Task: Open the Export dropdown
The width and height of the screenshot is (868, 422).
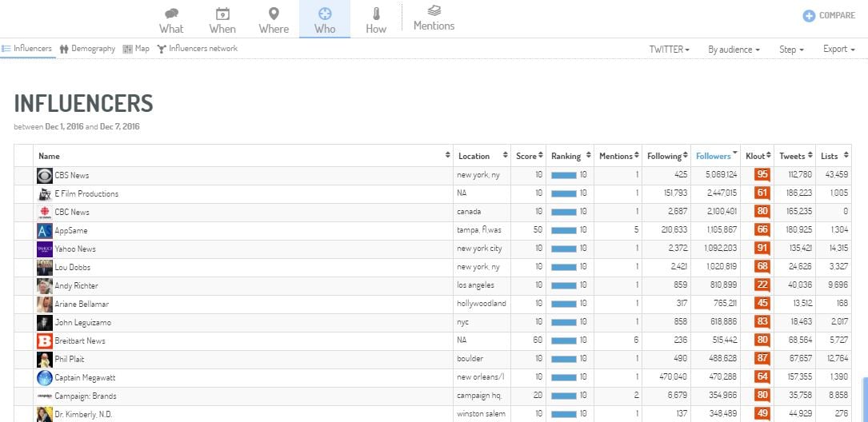Action: point(838,50)
